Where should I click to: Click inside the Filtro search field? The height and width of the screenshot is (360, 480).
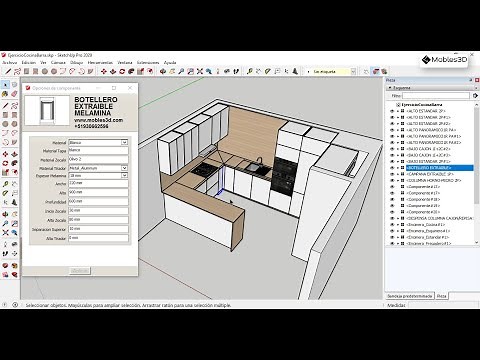click(436, 96)
